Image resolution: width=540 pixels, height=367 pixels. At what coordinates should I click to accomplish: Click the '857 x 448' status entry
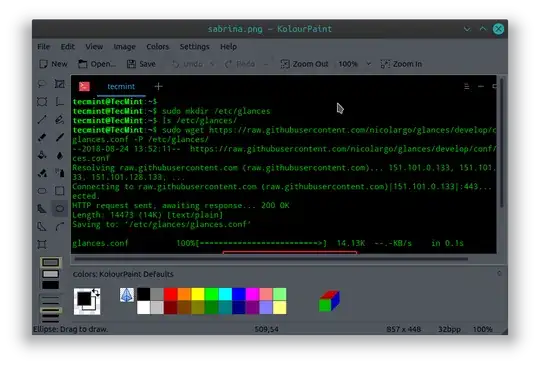(403, 329)
